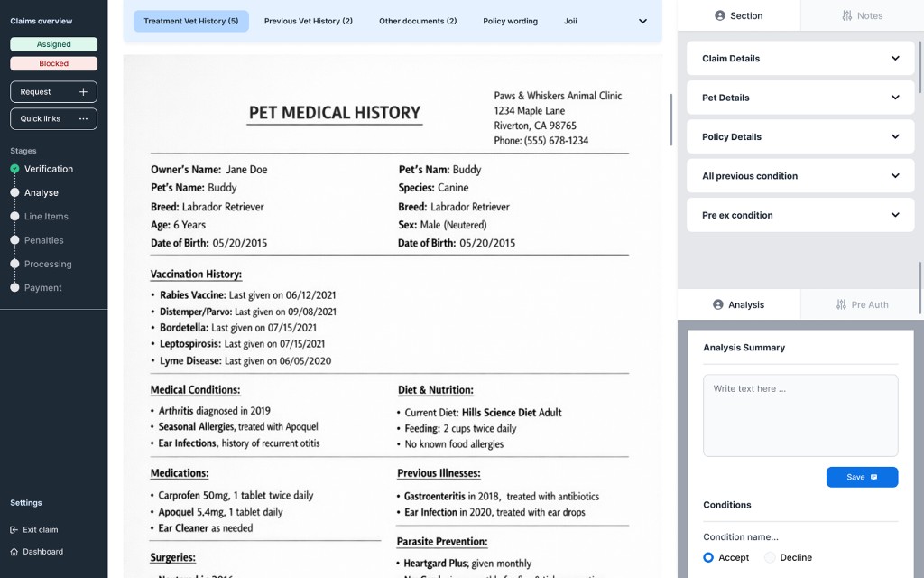This screenshot has height=578, width=924.
Task: Switch to the Notes tab
Action: coord(862,16)
